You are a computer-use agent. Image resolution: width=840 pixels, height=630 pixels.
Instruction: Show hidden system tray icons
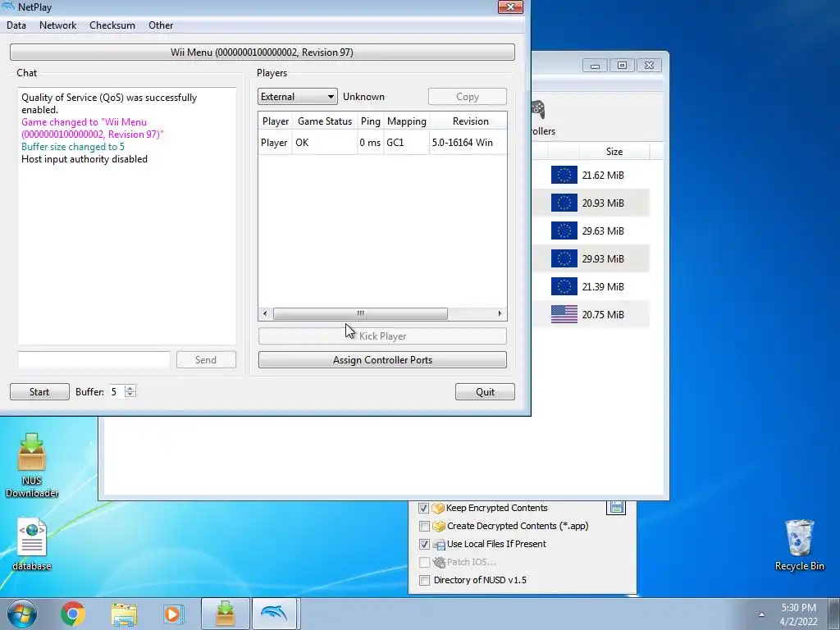click(x=761, y=614)
